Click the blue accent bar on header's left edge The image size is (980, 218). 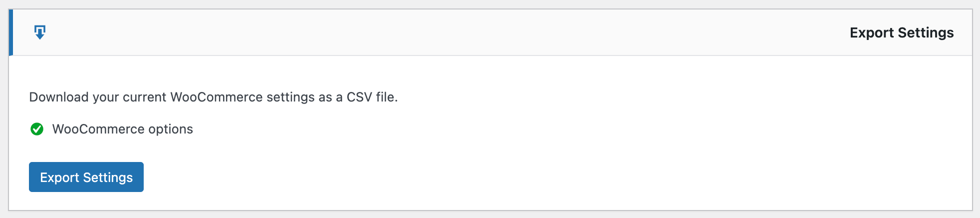[11, 32]
